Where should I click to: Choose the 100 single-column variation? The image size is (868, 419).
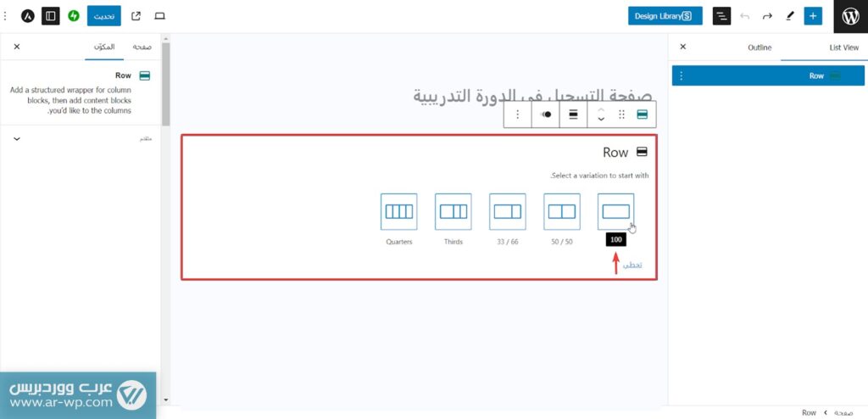pos(616,211)
